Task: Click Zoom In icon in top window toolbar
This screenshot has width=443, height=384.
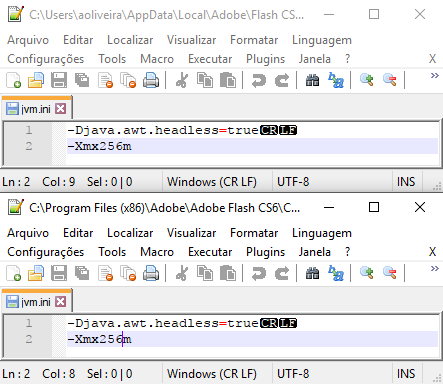Action: point(367,80)
